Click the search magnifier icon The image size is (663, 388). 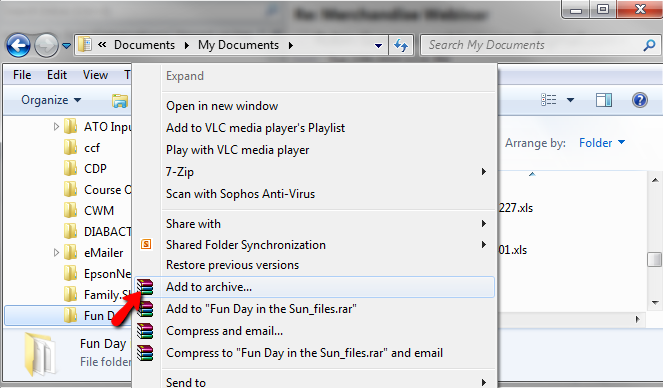pyautogui.click(x=649, y=45)
